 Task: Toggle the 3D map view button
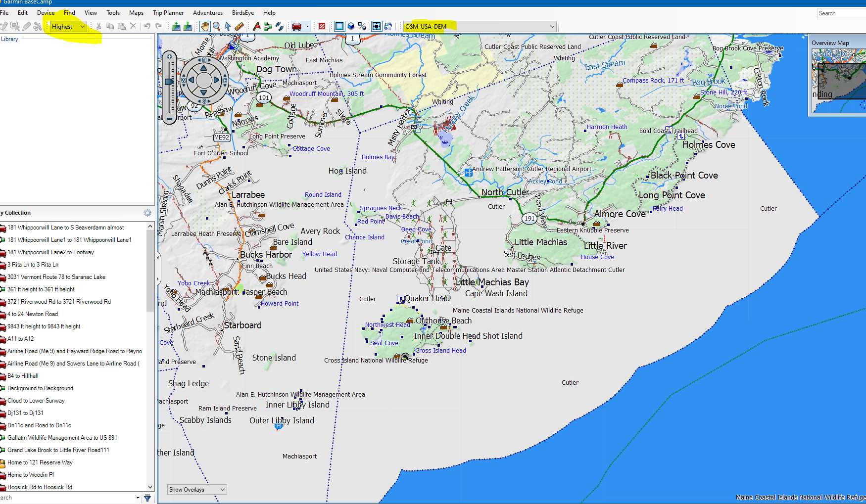(x=351, y=27)
